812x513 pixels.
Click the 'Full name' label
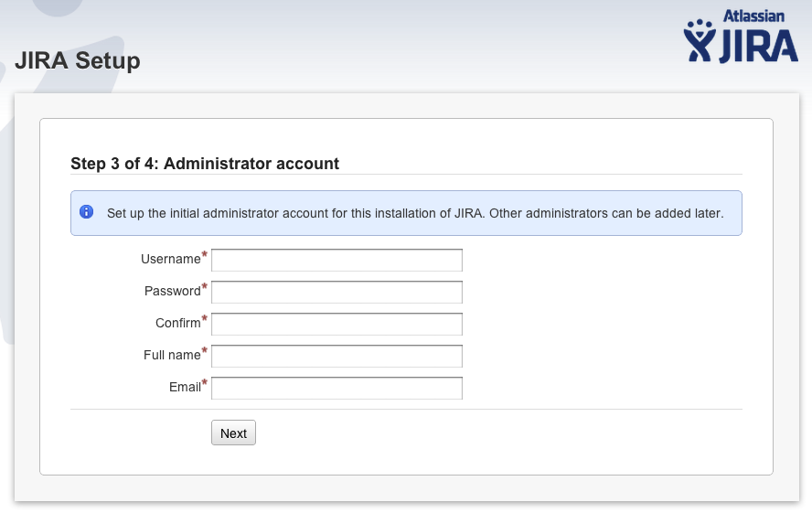172,355
